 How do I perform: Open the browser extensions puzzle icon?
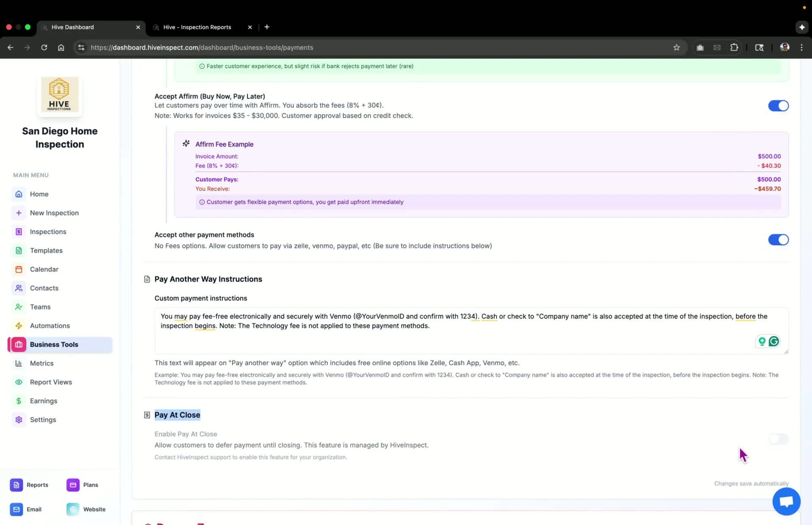[x=734, y=47]
